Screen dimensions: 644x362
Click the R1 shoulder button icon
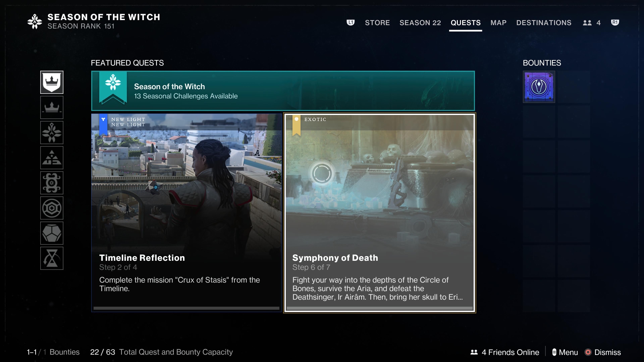coord(615,22)
